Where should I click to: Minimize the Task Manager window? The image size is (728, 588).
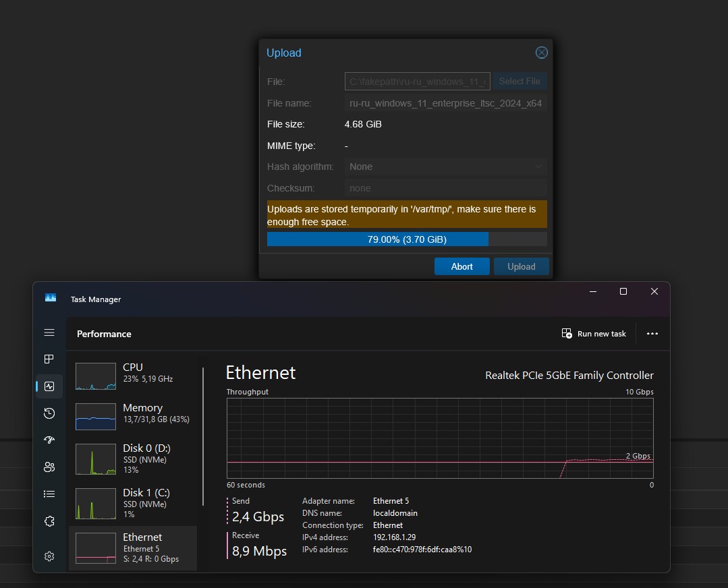tap(593, 291)
